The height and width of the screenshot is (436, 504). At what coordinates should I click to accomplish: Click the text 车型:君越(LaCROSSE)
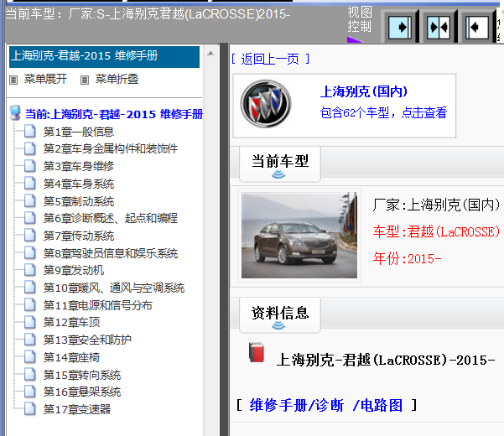pyautogui.click(x=436, y=231)
